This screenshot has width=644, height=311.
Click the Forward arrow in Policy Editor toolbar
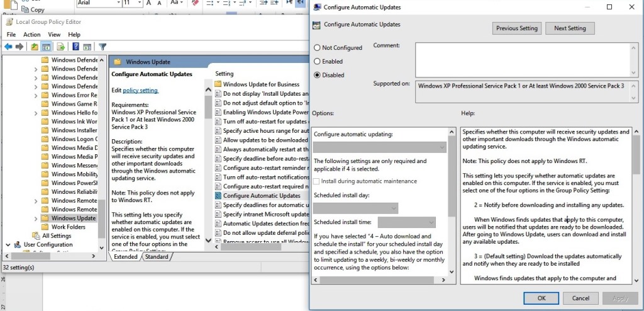(x=19, y=47)
